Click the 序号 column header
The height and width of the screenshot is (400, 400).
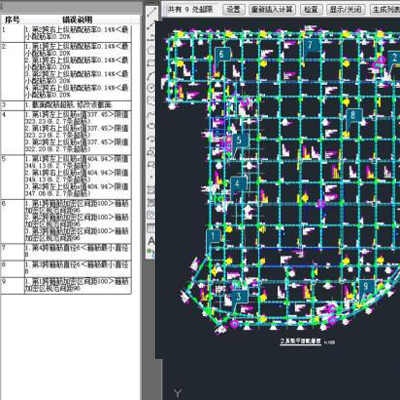pos(12,20)
